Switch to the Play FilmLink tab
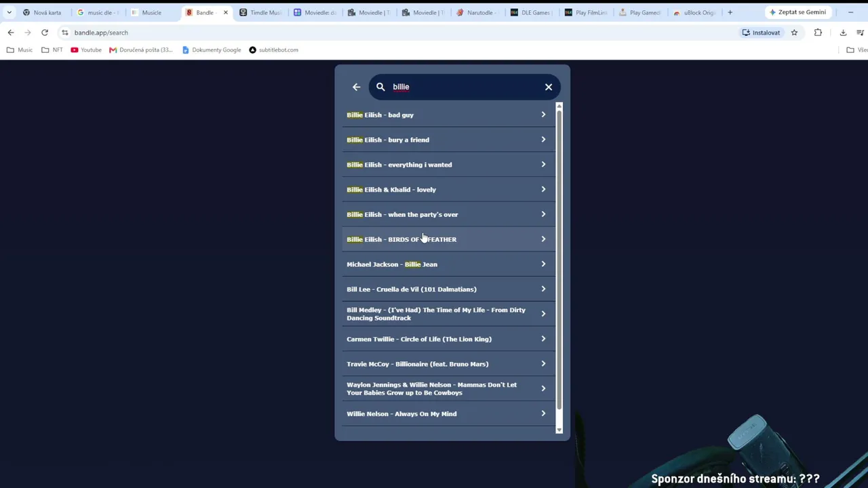The height and width of the screenshot is (488, 868). pos(587,12)
